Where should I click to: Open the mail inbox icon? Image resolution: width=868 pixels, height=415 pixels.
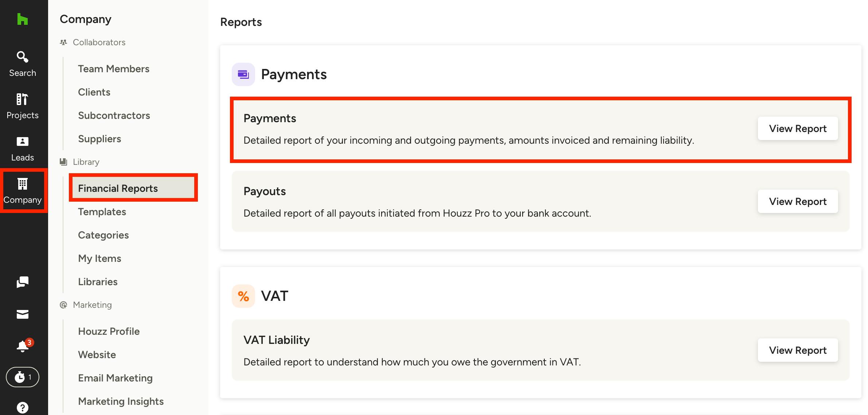coord(22,314)
